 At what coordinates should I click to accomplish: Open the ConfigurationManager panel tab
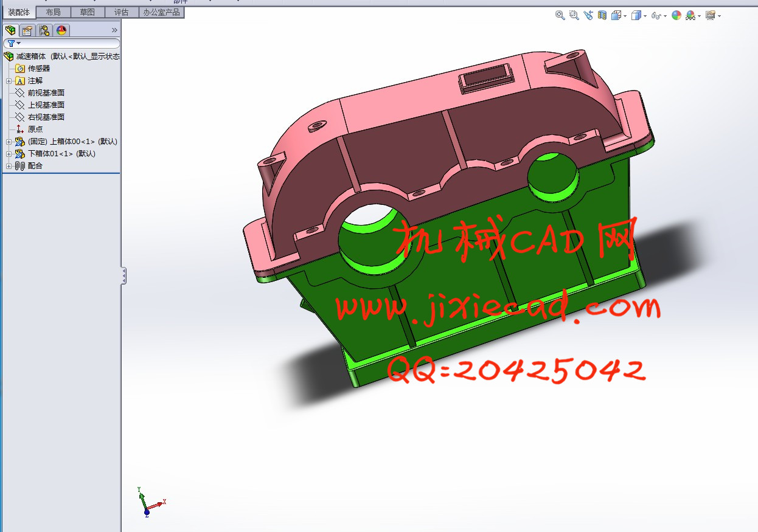tap(44, 30)
